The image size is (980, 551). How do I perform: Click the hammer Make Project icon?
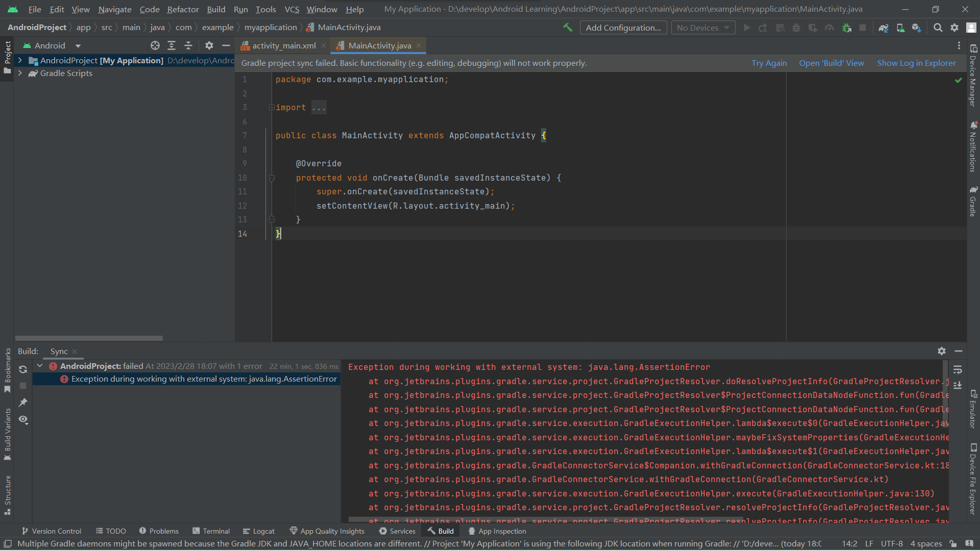click(568, 28)
